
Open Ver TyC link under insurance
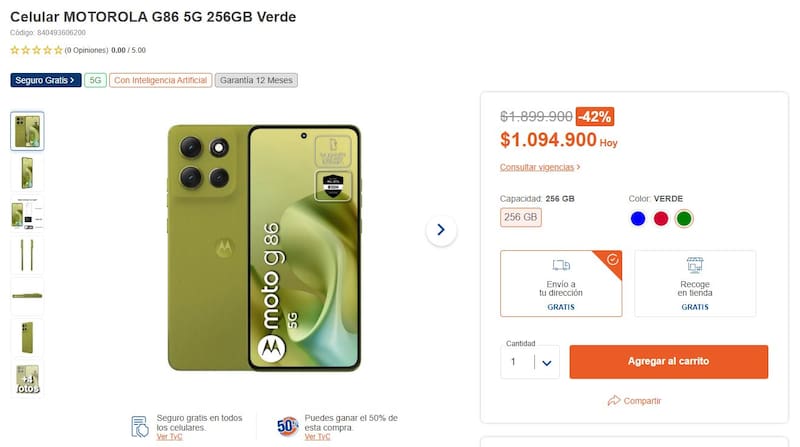168,437
